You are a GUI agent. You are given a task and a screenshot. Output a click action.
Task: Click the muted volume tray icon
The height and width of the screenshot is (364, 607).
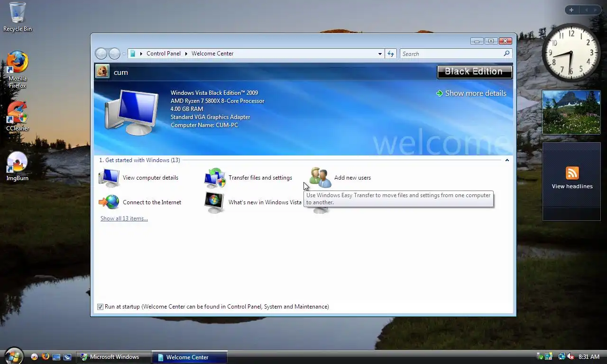(570, 357)
